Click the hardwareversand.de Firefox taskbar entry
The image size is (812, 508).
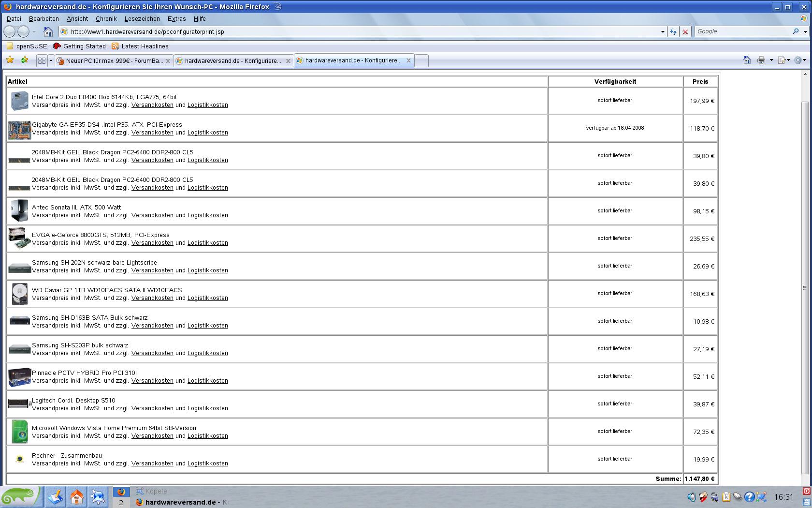pos(183,502)
